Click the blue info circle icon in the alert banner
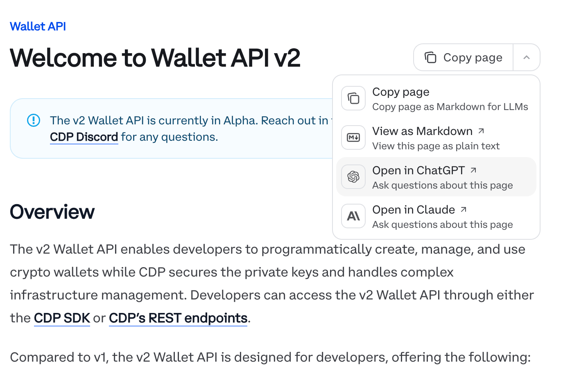Screen dimensions: 588x378 tap(33, 120)
